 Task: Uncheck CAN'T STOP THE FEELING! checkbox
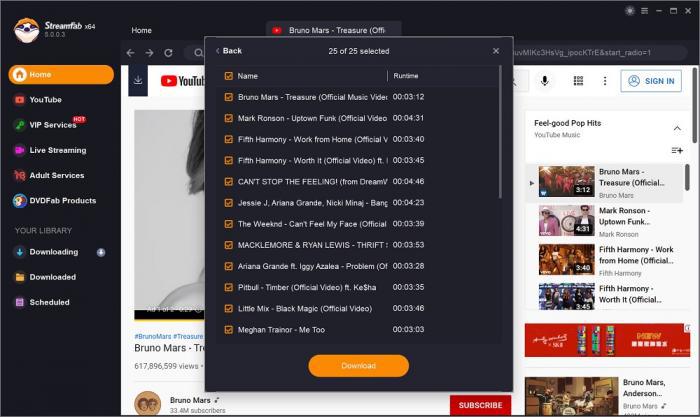pos(229,182)
